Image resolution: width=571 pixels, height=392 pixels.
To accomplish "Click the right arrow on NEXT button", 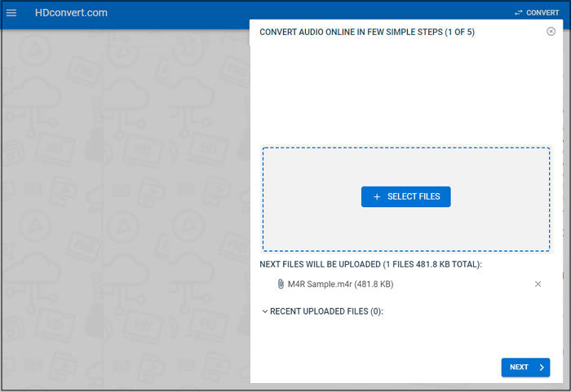I will coord(542,368).
